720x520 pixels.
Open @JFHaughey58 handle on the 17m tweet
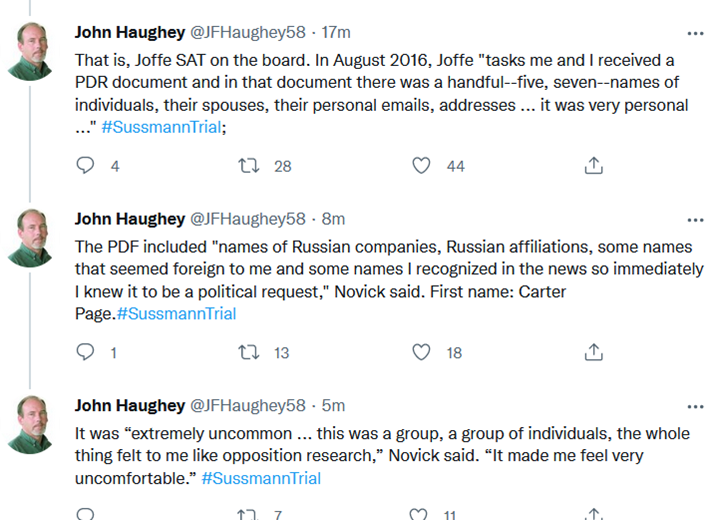(x=248, y=32)
